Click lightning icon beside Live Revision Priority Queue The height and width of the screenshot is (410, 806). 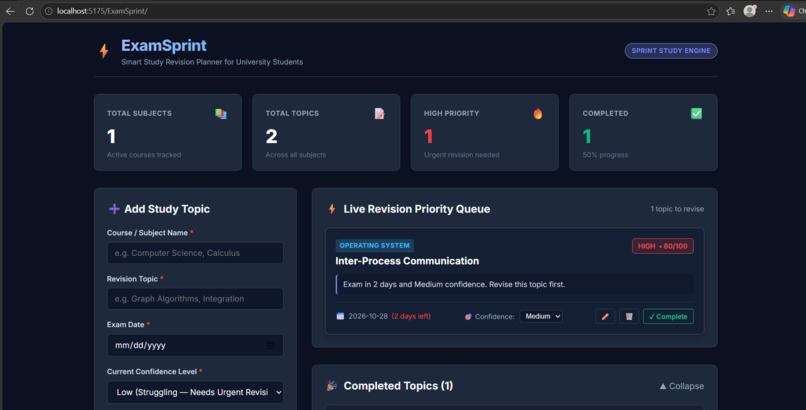point(332,209)
